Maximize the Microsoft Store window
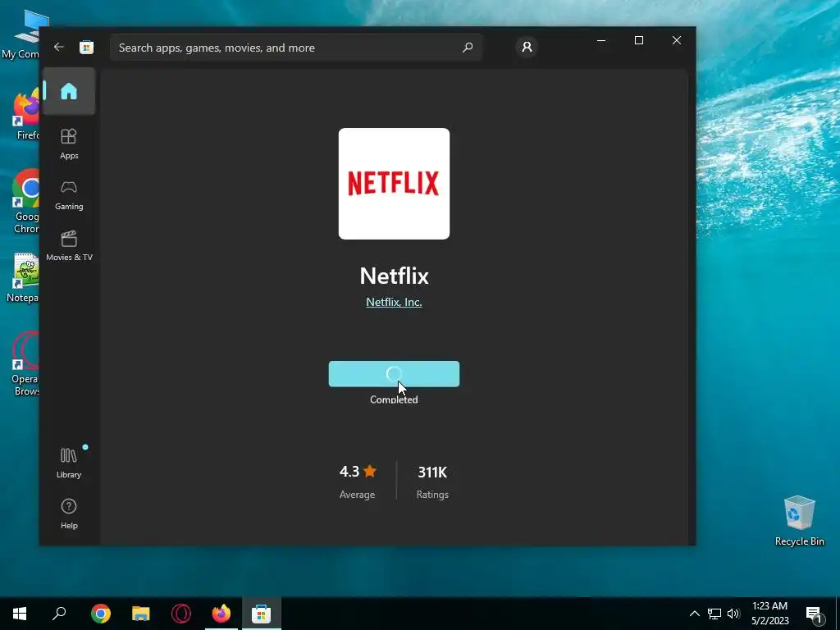This screenshot has height=630, width=840. tap(638, 40)
